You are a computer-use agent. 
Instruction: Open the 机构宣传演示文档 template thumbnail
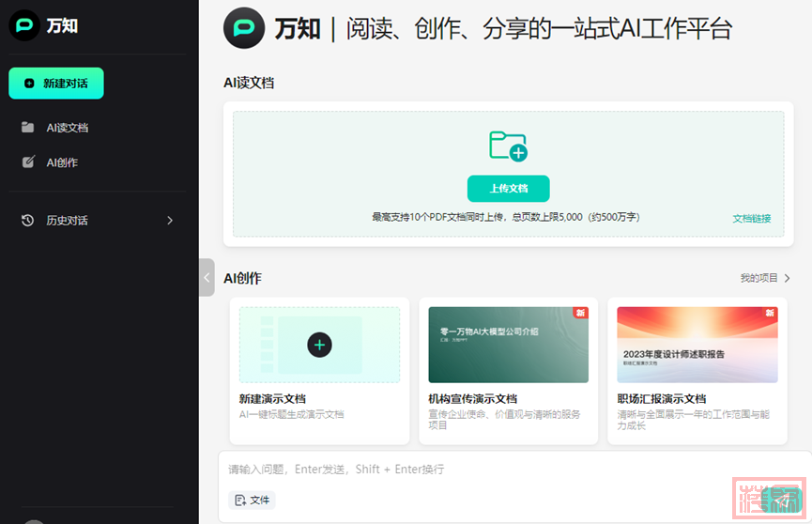coord(508,345)
